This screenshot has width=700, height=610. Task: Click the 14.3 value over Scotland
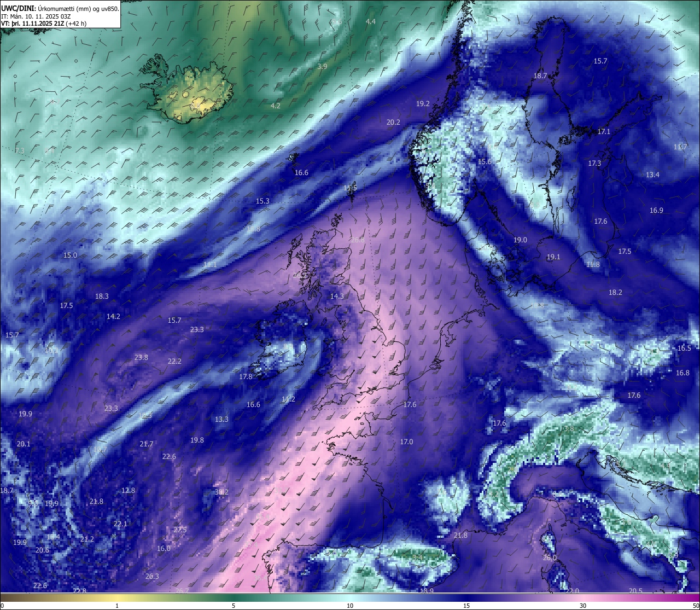(337, 296)
